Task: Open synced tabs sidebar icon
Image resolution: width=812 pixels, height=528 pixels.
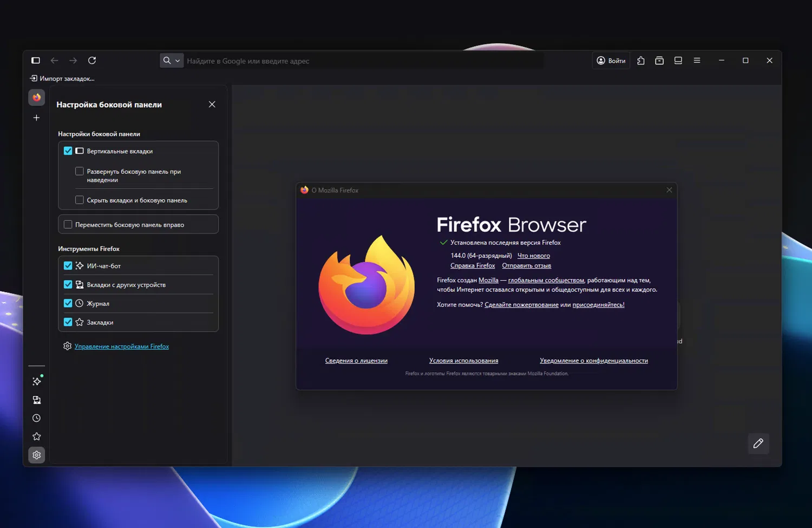Action: [37, 400]
